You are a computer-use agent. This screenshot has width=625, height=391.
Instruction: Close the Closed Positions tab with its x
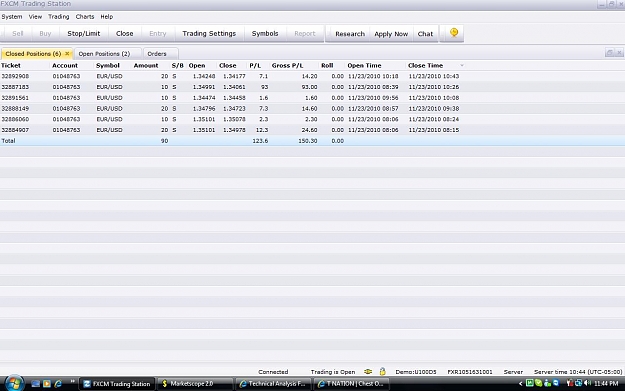pos(67,53)
